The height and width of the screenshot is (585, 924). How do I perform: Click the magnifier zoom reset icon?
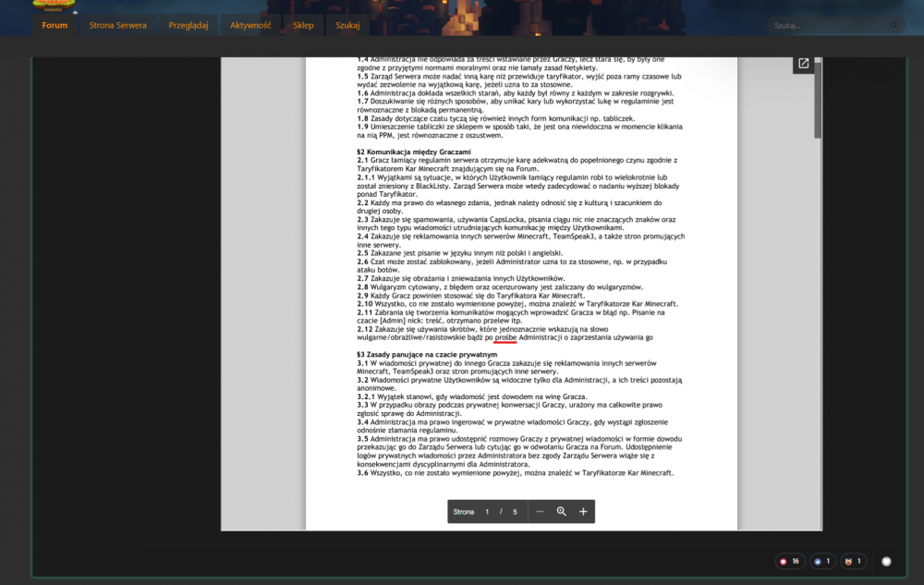click(x=561, y=511)
